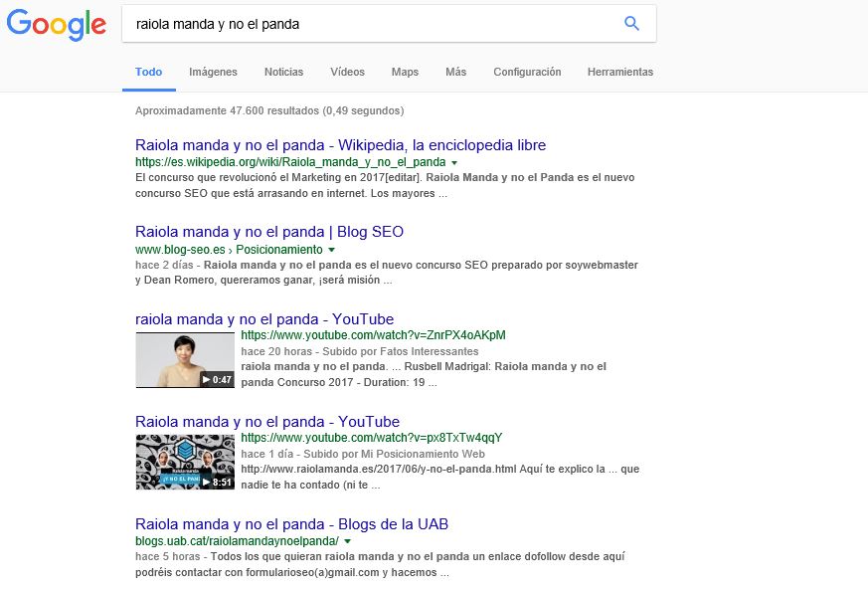Image resolution: width=868 pixels, height=591 pixels.
Task: Click the Google logo
Action: pos(56,25)
